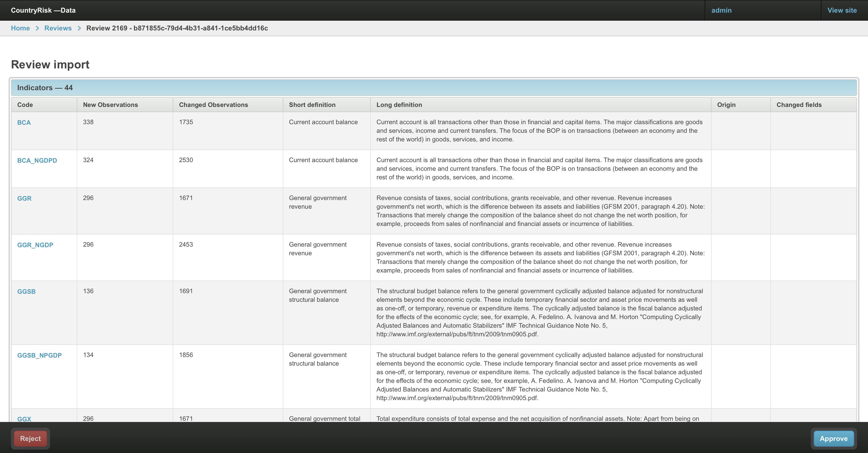Click the Review import page heading

pos(50,64)
